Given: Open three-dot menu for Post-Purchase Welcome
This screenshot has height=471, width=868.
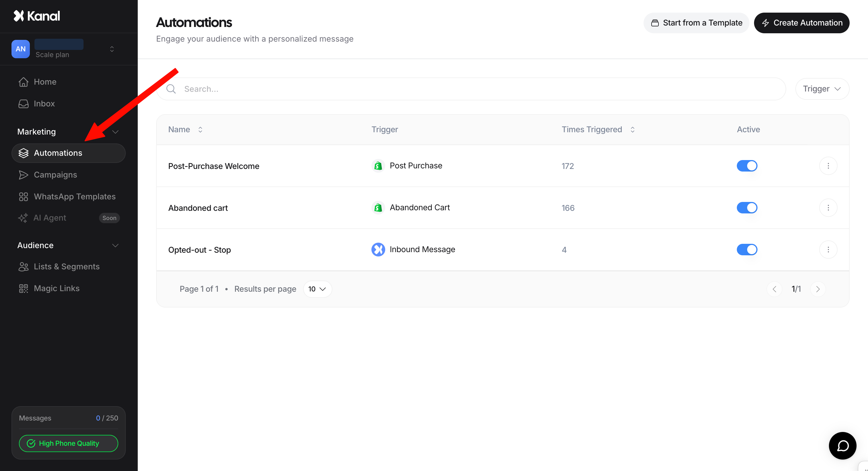Looking at the screenshot, I should [x=828, y=166].
